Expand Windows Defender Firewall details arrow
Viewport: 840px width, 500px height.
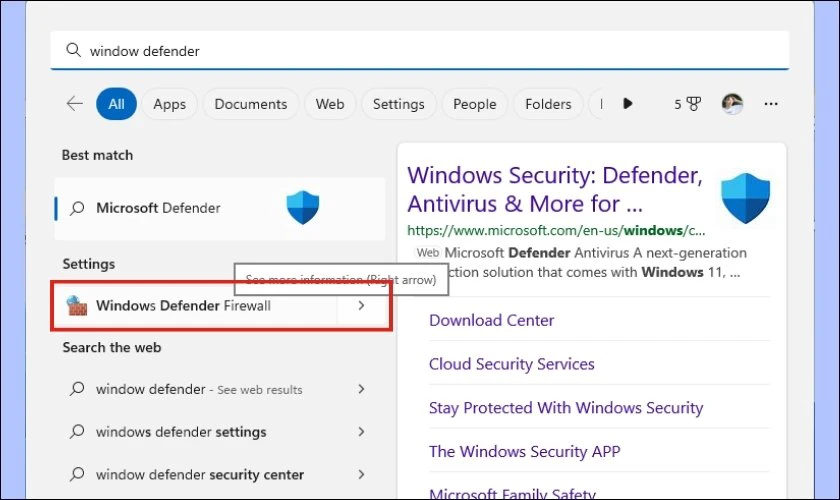pos(362,305)
